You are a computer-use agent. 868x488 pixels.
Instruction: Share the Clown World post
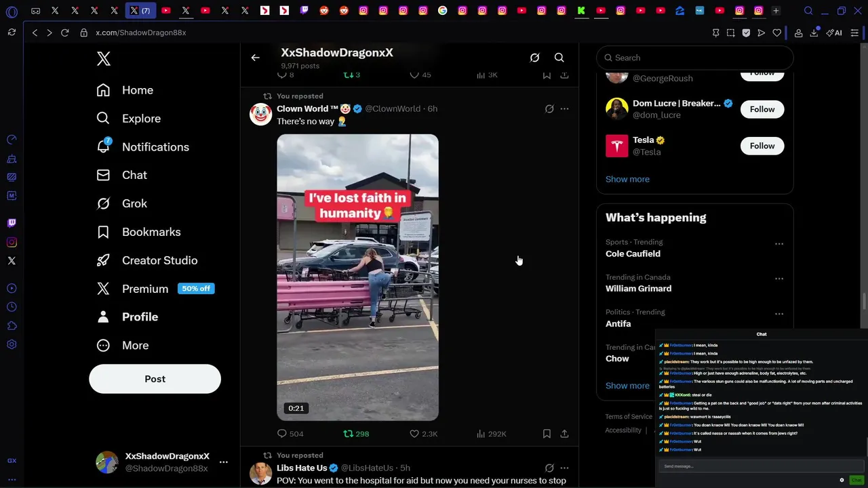click(x=564, y=434)
